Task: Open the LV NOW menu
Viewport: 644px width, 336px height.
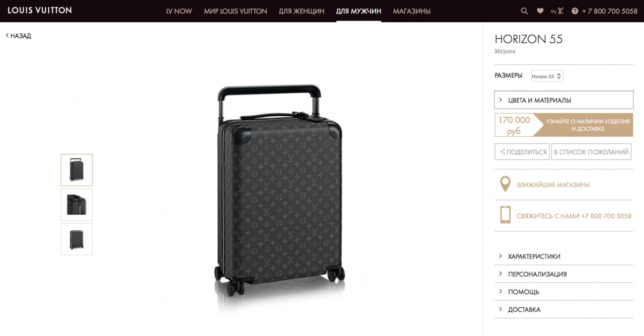Action: point(179,11)
